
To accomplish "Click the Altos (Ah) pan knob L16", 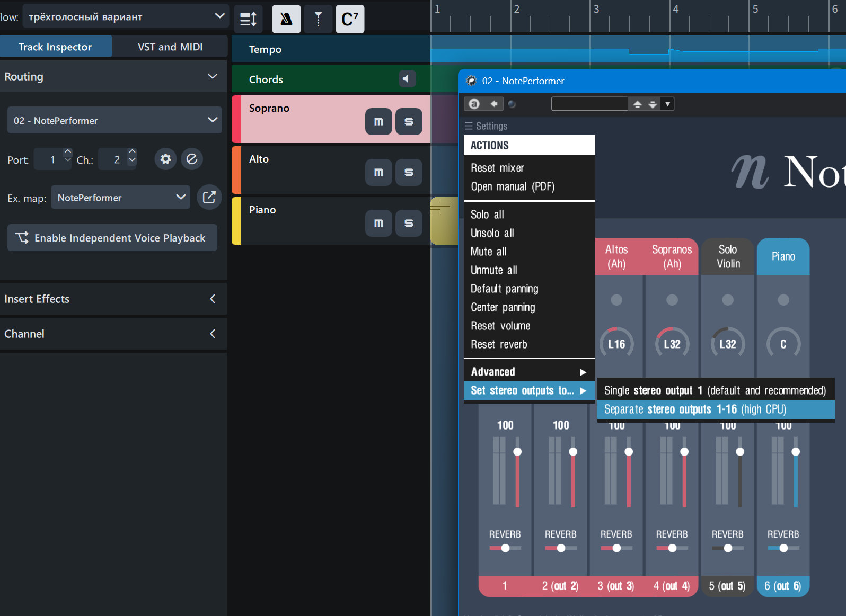I will [616, 344].
